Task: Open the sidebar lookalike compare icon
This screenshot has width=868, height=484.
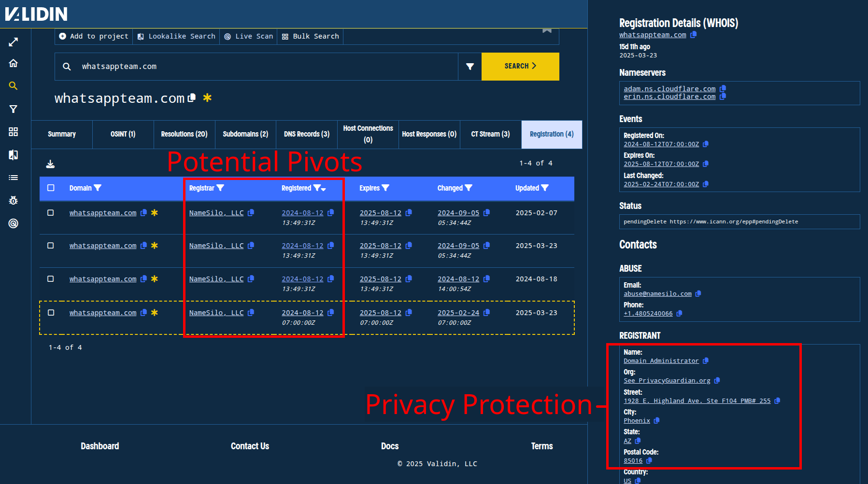Action: 14,155
